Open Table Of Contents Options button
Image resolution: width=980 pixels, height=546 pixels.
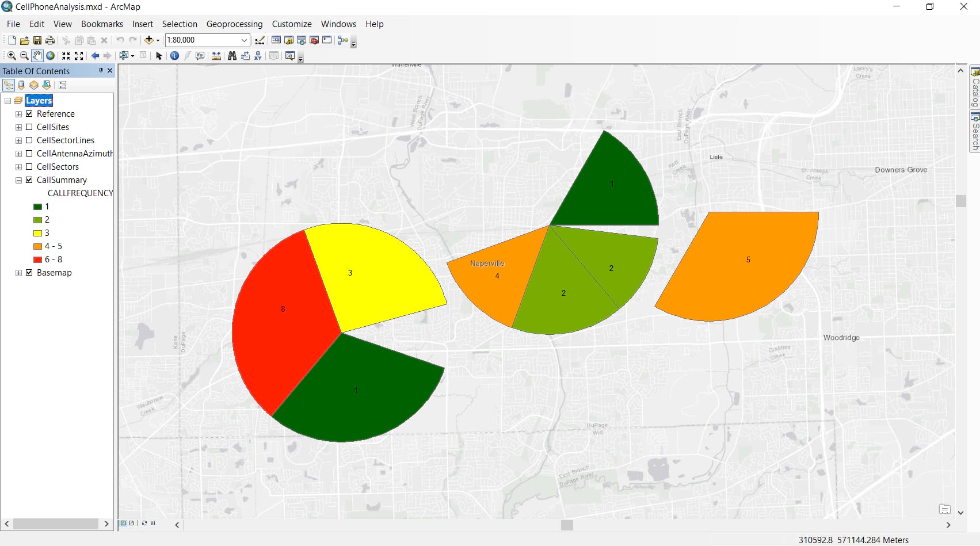(x=63, y=85)
